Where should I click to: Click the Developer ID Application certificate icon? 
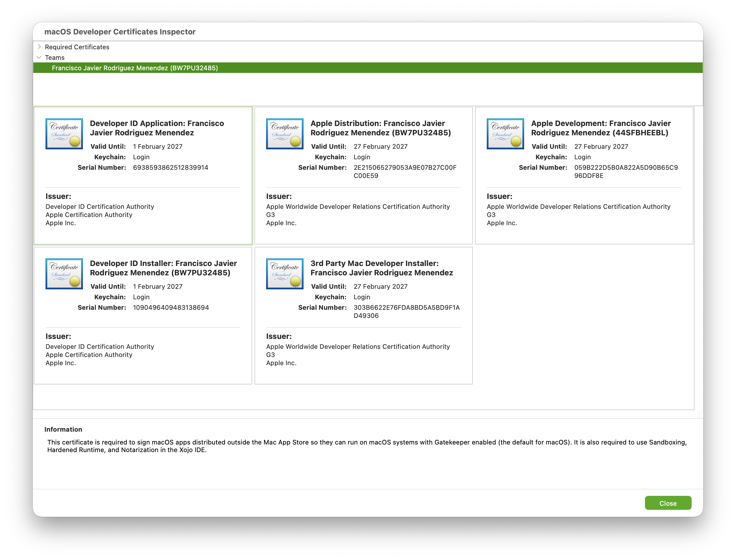[x=64, y=134]
